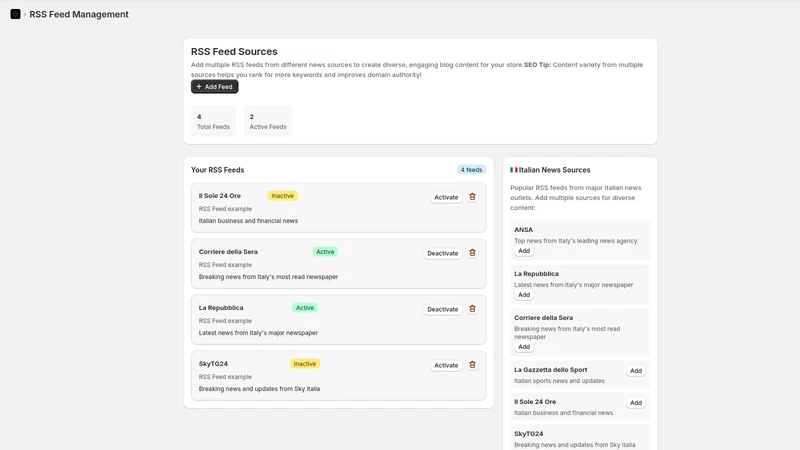Image resolution: width=800 pixels, height=450 pixels.
Task: Deactivate the Corriere della Sera feed
Action: tap(442, 254)
